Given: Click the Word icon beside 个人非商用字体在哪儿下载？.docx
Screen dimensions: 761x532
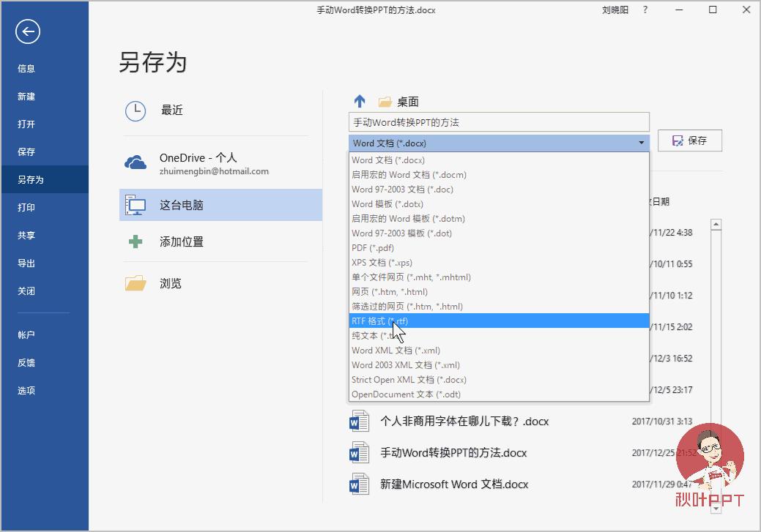Looking at the screenshot, I should [x=358, y=421].
